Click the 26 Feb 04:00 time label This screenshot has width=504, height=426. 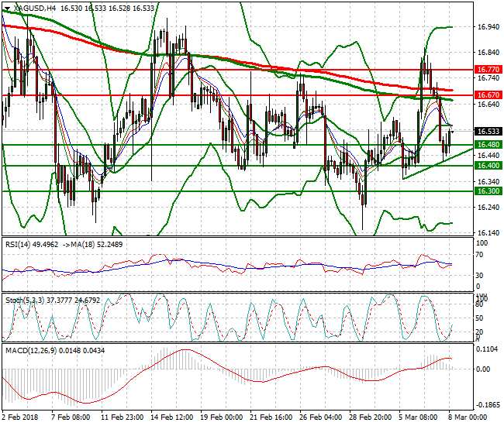[320, 417]
